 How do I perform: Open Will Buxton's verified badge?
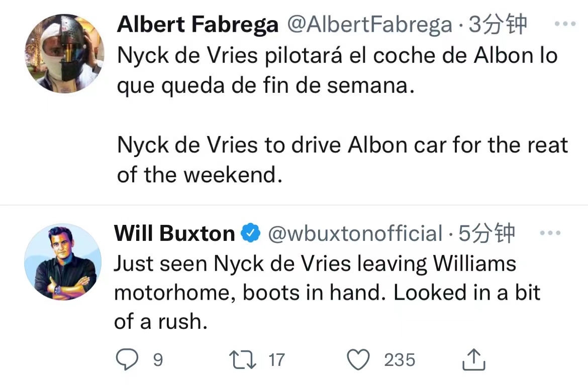(x=250, y=233)
